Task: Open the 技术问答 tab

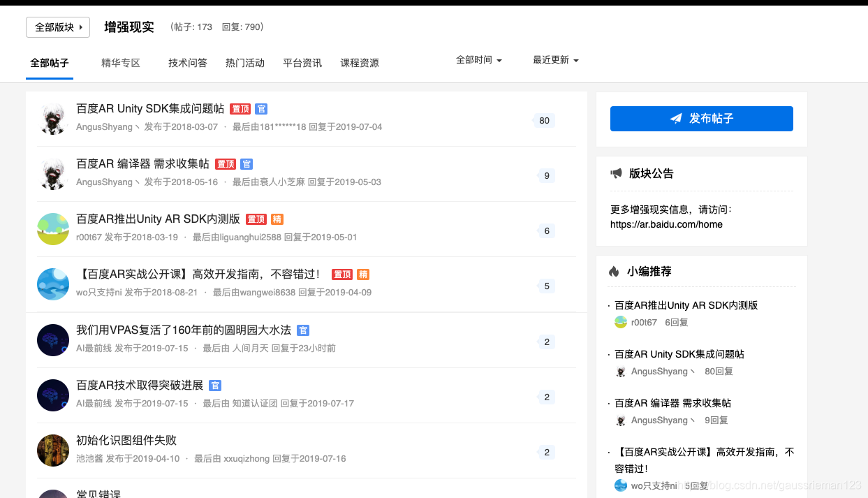Action: (188, 63)
